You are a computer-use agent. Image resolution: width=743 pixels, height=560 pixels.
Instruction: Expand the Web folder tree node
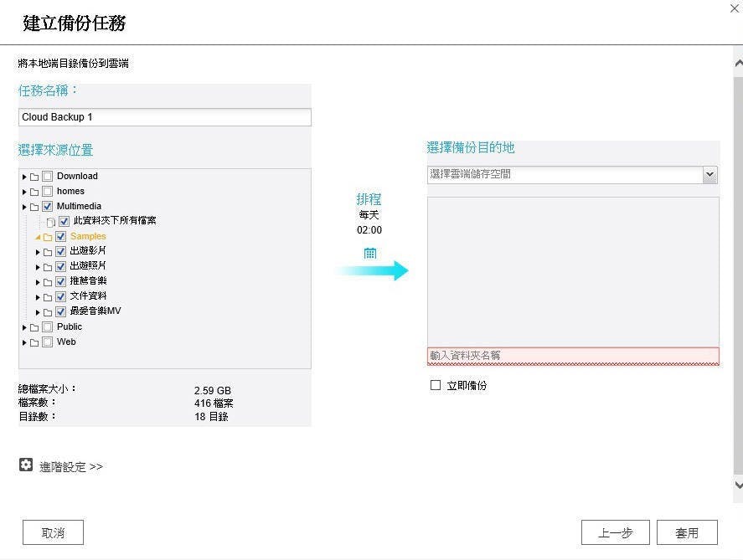tap(24, 342)
